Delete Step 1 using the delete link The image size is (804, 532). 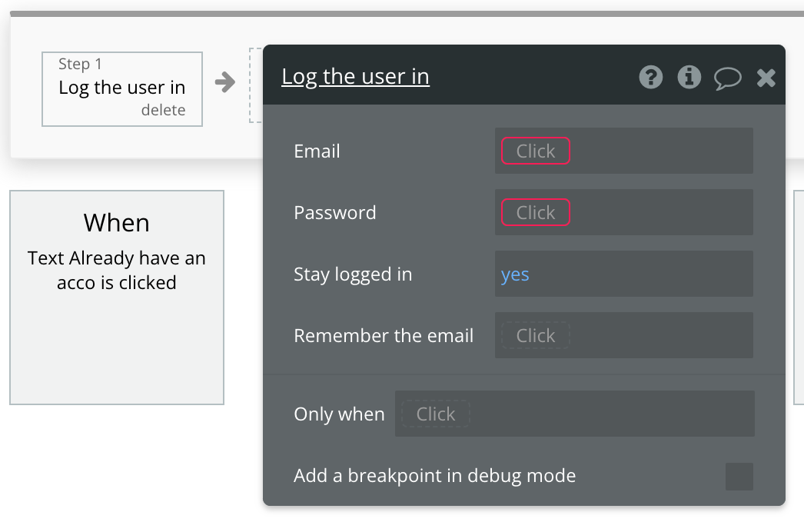pyautogui.click(x=163, y=110)
